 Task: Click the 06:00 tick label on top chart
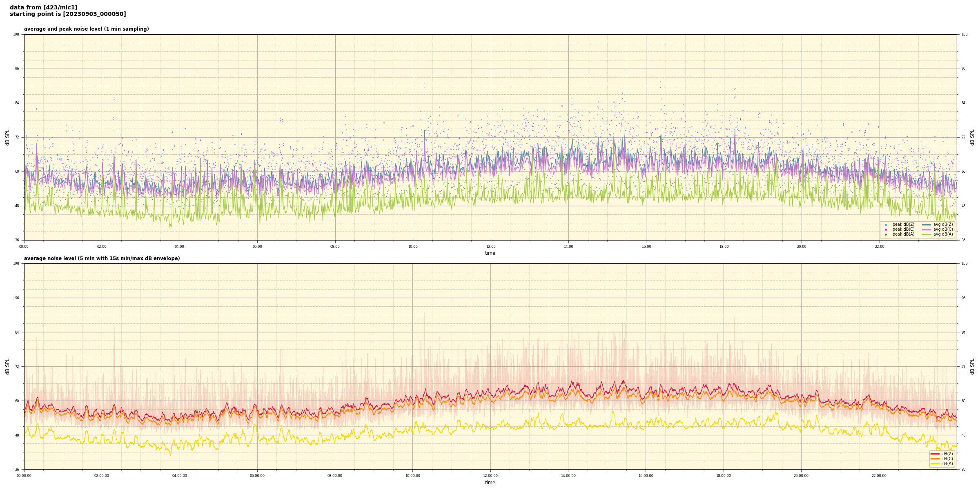click(257, 247)
